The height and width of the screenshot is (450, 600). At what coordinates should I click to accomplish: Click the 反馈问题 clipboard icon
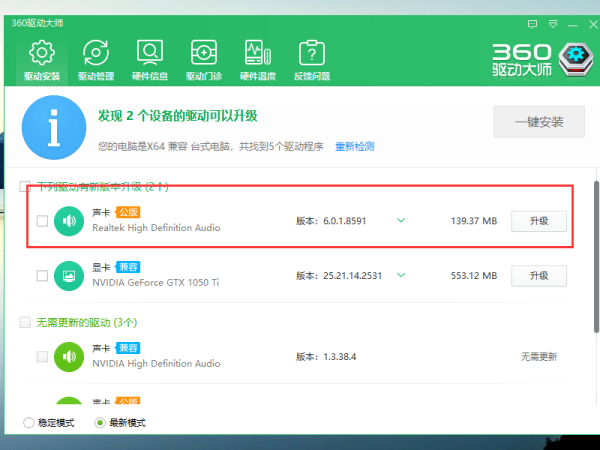click(312, 59)
